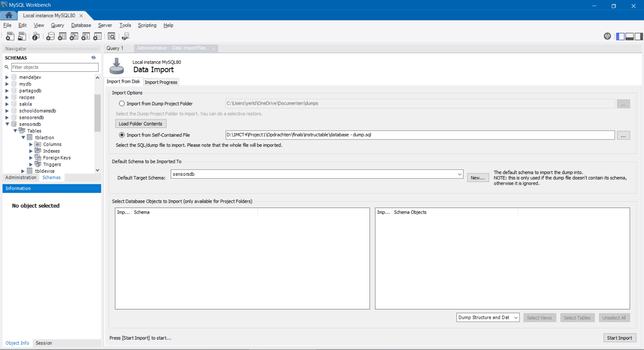Screen dimensions: 644x350
Task: Create a new table icon
Action: coord(62,36)
